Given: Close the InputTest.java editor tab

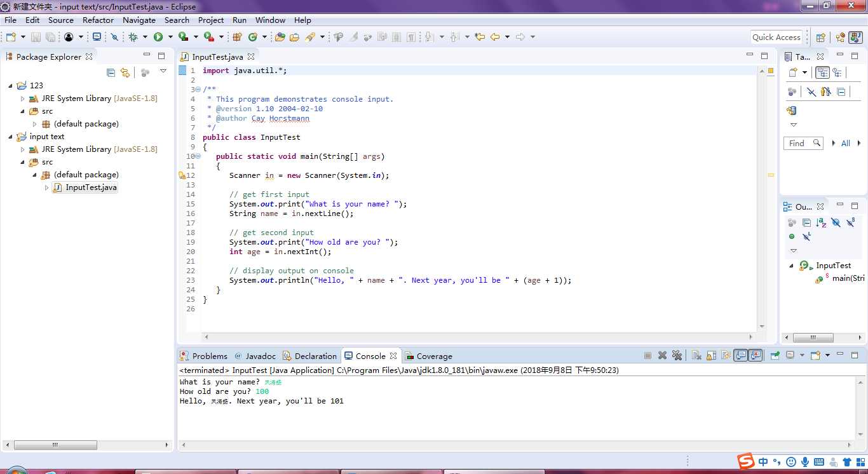Looking at the screenshot, I should tap(250, 57).
